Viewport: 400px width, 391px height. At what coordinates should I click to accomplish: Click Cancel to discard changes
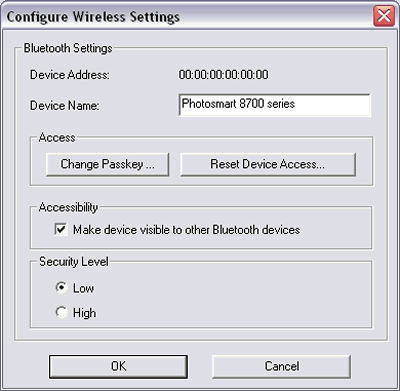coord(281,366)
